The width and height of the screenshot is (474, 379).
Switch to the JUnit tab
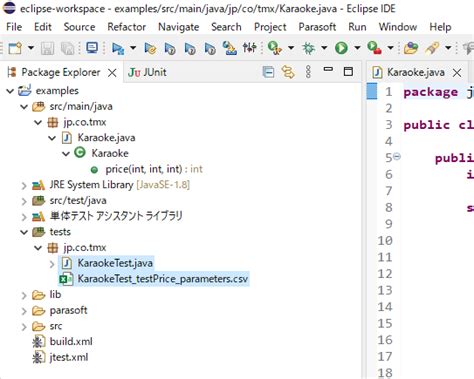click(x=147, y=72)
